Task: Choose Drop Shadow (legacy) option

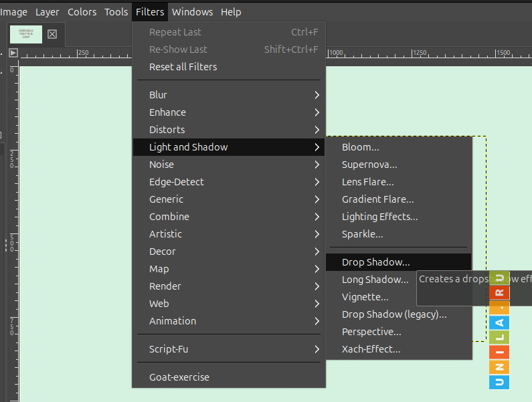Action: (393, 314)
